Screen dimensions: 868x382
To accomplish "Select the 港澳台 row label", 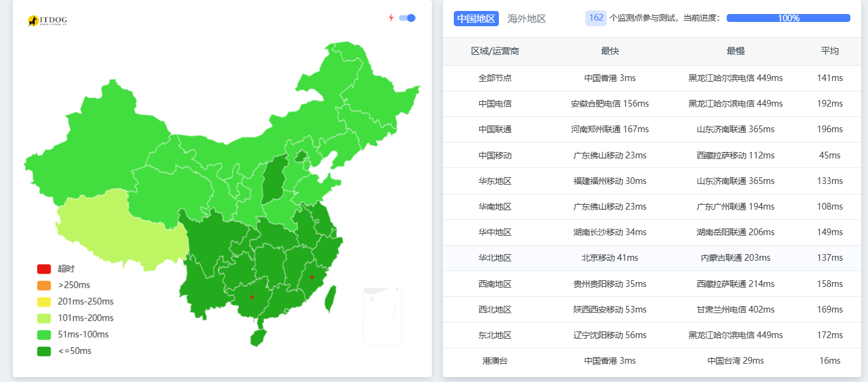I will (495, 361).
